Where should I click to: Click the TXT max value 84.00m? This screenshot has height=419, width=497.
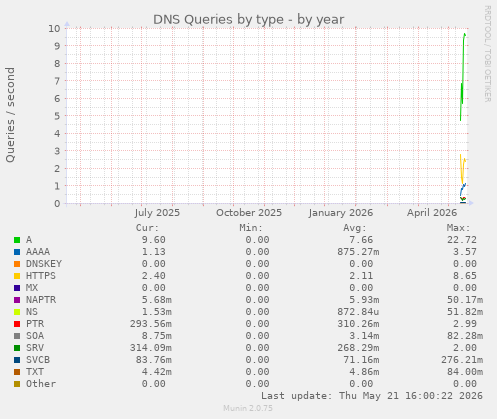coord(465,372)
